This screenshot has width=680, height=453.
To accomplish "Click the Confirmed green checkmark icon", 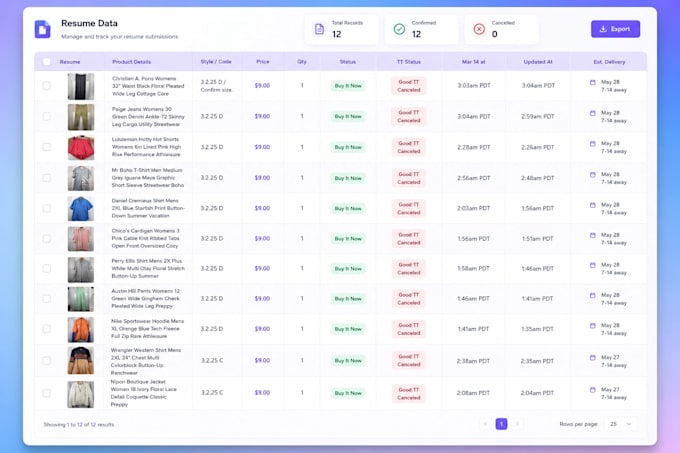I will [399, 29].
